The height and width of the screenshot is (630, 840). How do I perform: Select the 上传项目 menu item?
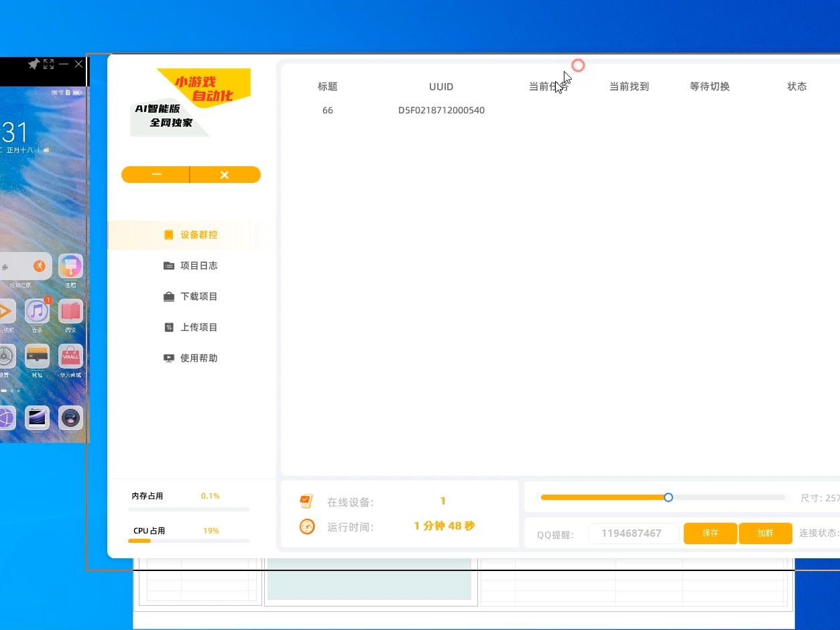point(169,327)
